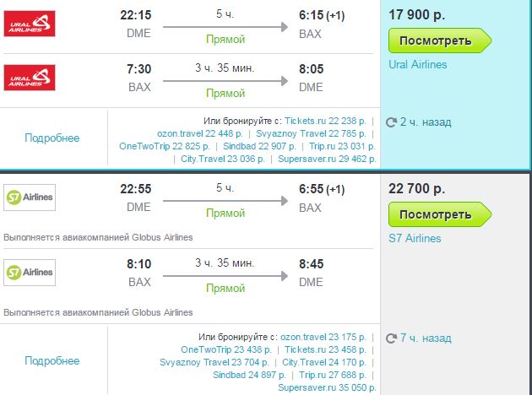
Task: Click the S7 Airlines logo on 22:55 flight
Action: pyautogui.click(x=30, y=197)
